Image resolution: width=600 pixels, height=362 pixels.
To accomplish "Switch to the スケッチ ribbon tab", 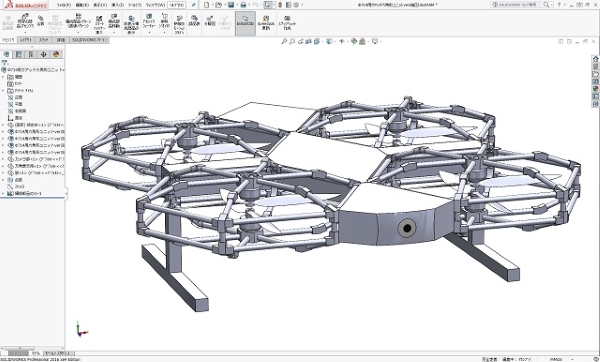I will tap(43, 40).
